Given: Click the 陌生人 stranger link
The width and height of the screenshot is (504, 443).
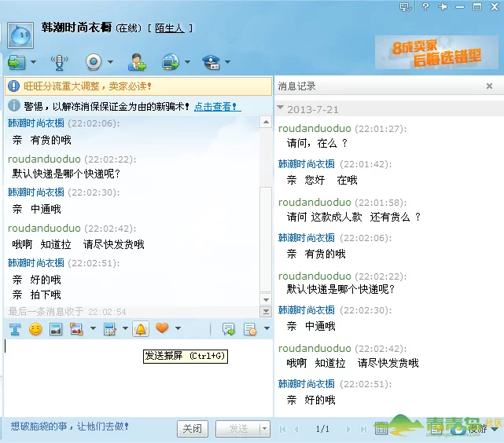Looking at the screenshot, I should (x=169, y=28).
